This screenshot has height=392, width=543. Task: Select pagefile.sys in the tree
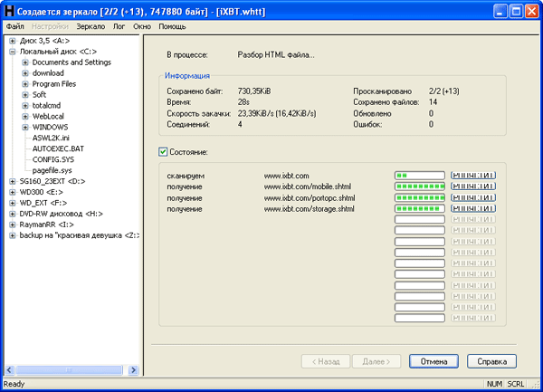click(x=52, y=170)
